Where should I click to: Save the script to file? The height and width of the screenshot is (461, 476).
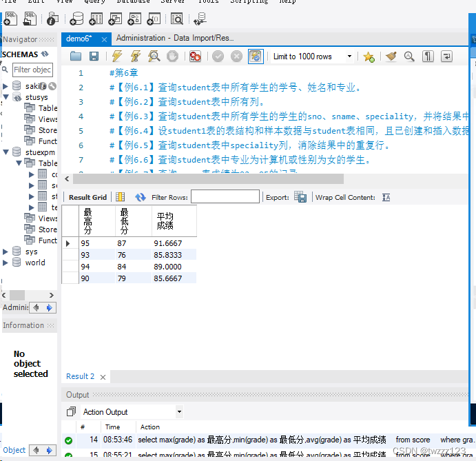click(x=94, y=57)
